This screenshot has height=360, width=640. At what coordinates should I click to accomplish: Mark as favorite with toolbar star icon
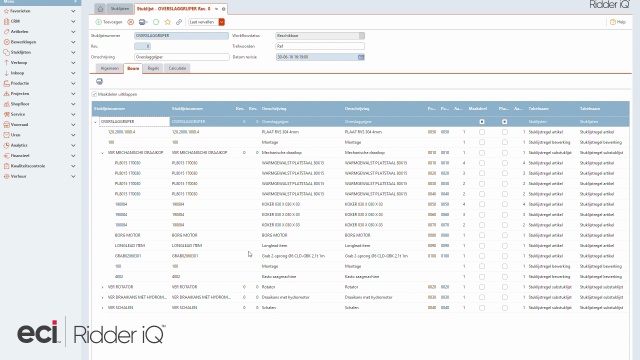(x=167, y=22)
